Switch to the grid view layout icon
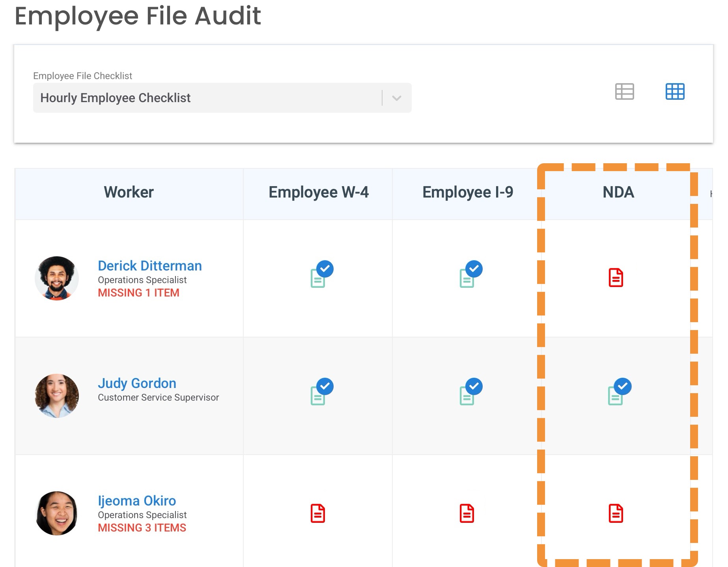This screenshot has width=728, height=567. pyautogui.click(x=675, y=91)
